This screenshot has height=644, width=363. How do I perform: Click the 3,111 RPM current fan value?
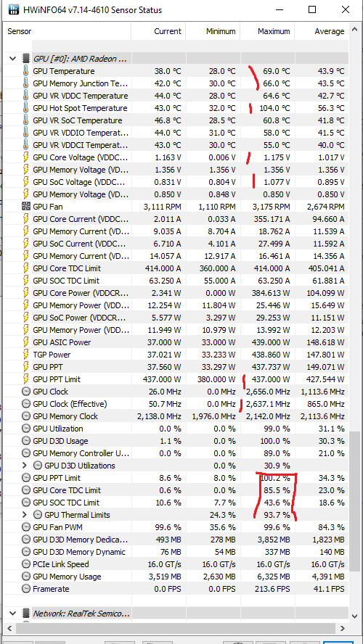pyautogui.click(x=163, y=207)
